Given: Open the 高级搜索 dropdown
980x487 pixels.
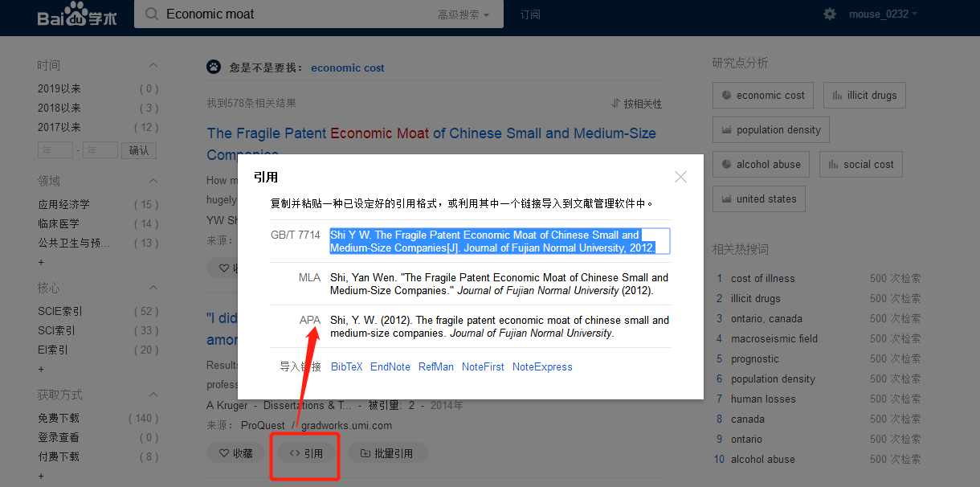Looking at the screenshot, I should (x=465, y=14).
